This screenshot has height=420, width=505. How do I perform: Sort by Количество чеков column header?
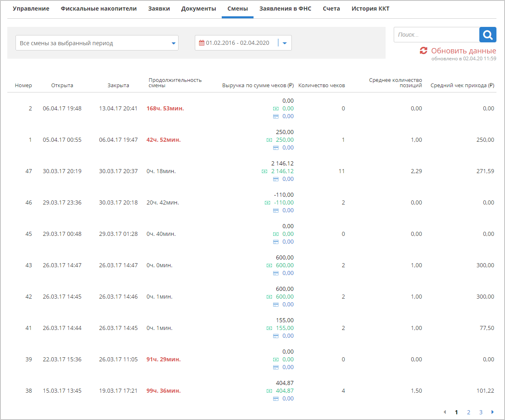[321, 86]
